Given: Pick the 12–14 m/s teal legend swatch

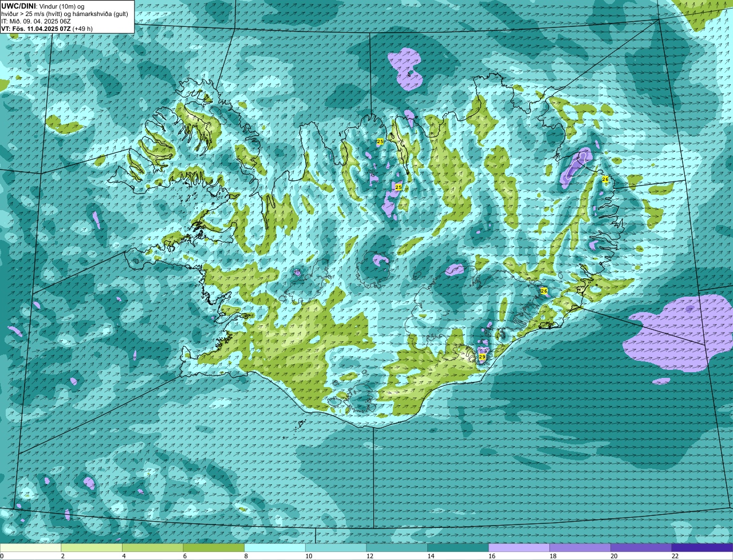Looking at the screenshot, I should 397,547.
